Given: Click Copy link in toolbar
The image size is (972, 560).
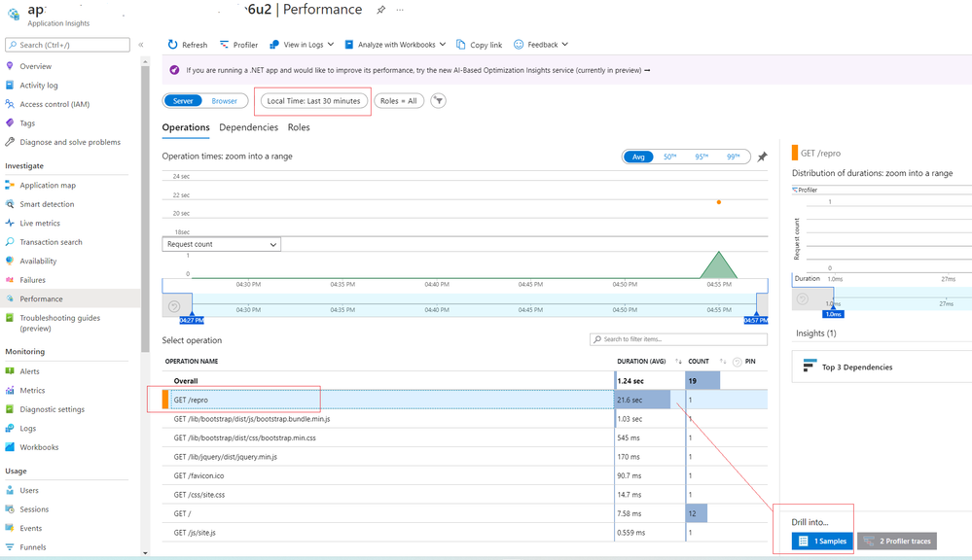Looking at the screenshot, I should [479, 45].
